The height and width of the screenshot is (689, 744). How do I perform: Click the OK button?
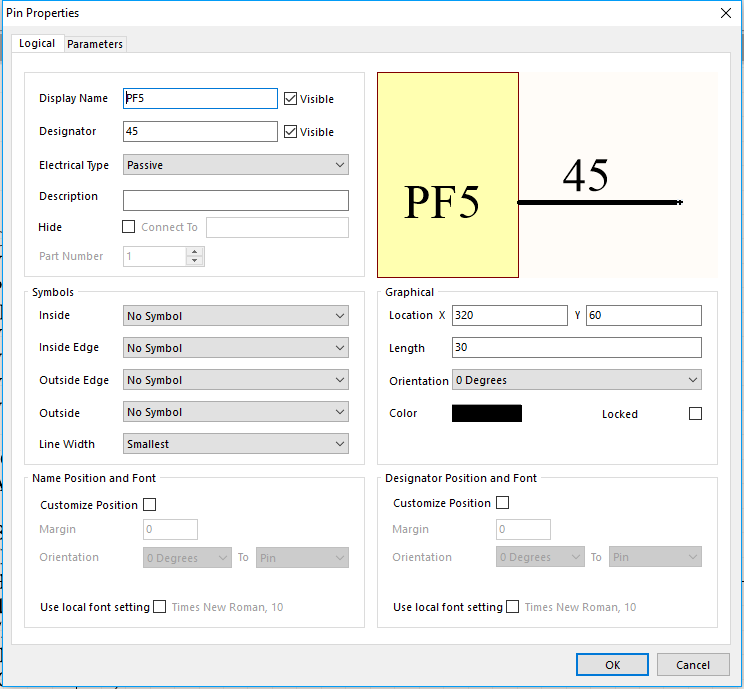pos(612,664)
